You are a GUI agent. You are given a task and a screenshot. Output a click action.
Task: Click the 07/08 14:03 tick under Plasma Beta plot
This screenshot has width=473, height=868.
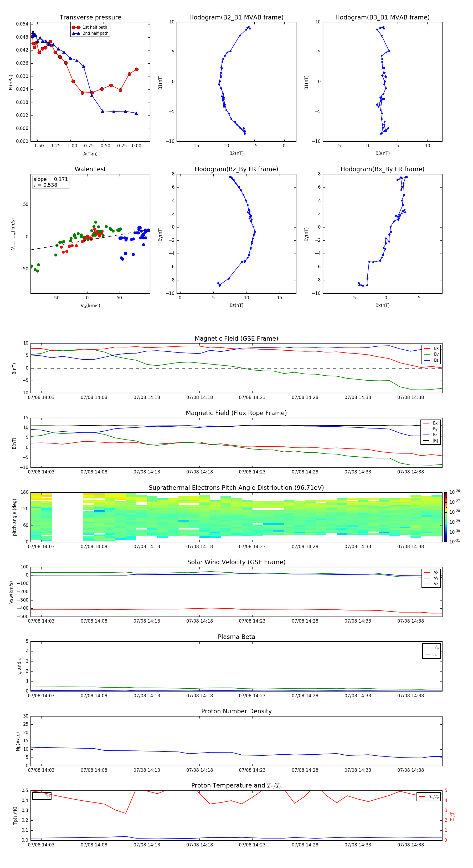pyautogui.click(x=41, y=696)
